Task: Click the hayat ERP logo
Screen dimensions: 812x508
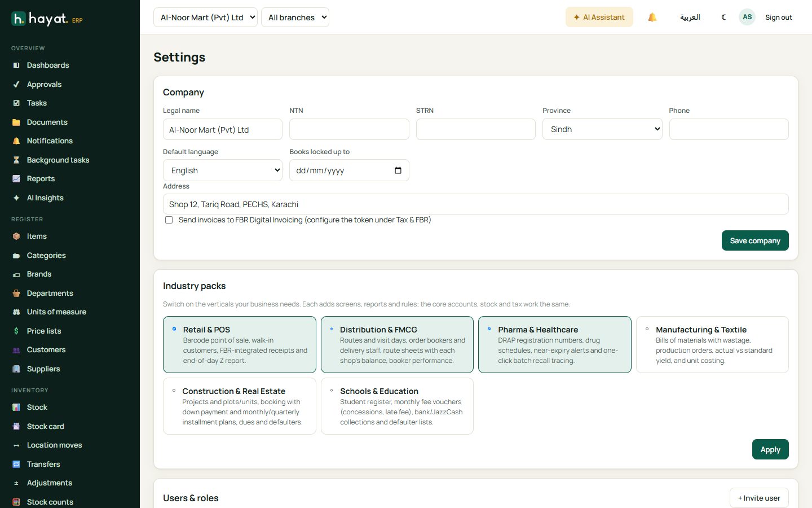Action: pyautogui.click(x=47, y=19)
